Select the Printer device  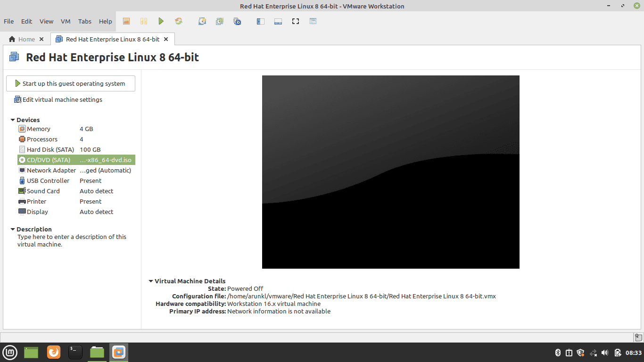(76, 201)
